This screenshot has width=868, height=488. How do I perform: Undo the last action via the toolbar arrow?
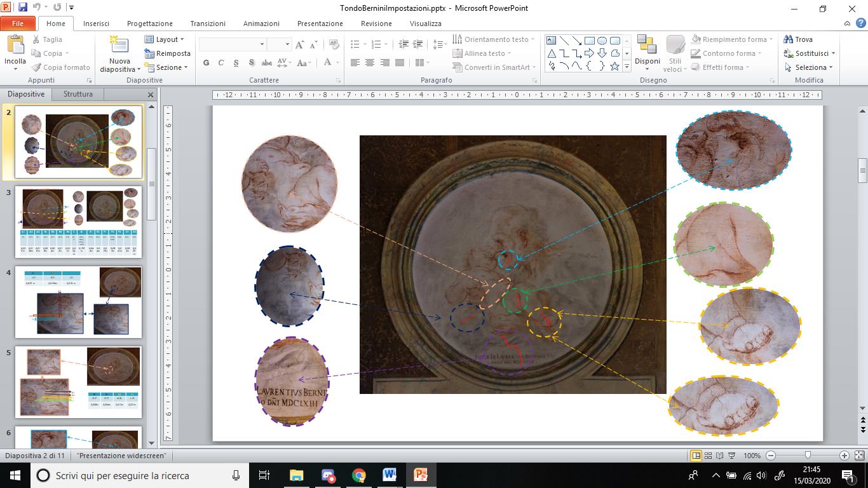point(37,8)
